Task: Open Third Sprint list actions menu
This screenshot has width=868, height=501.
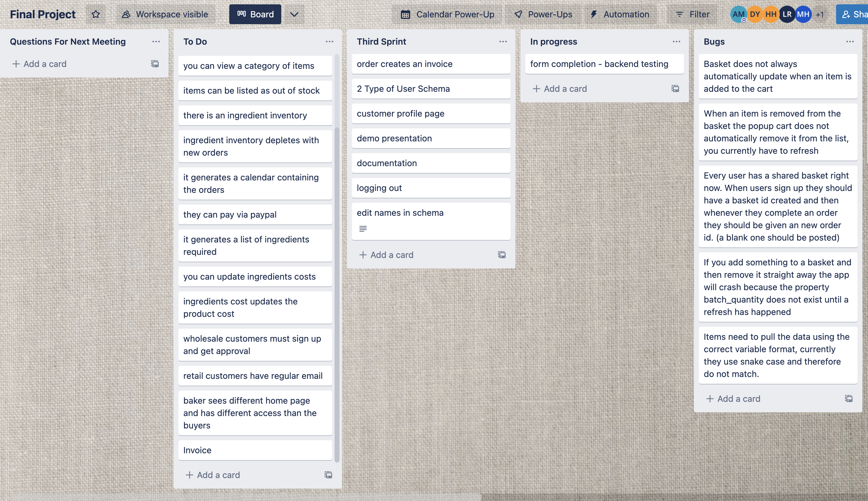Action: tap(503, 42)
